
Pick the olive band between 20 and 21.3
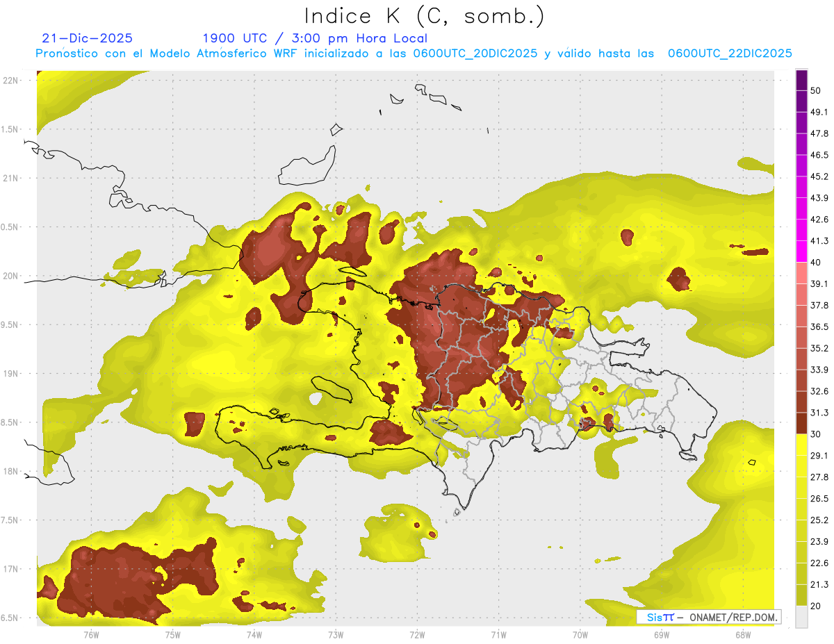(x=801, y=595)
